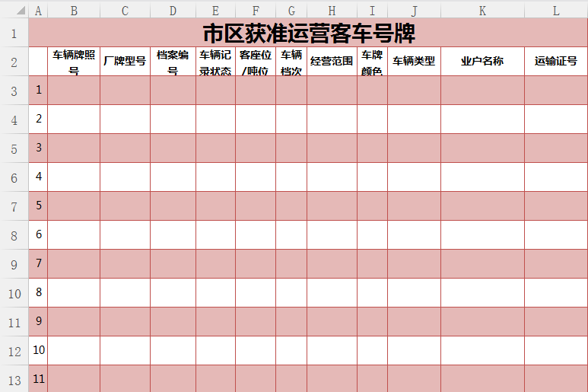Screen dimensions: 588x392
Task: Select the 业户名称 header cell
Action: click(482, 62)
